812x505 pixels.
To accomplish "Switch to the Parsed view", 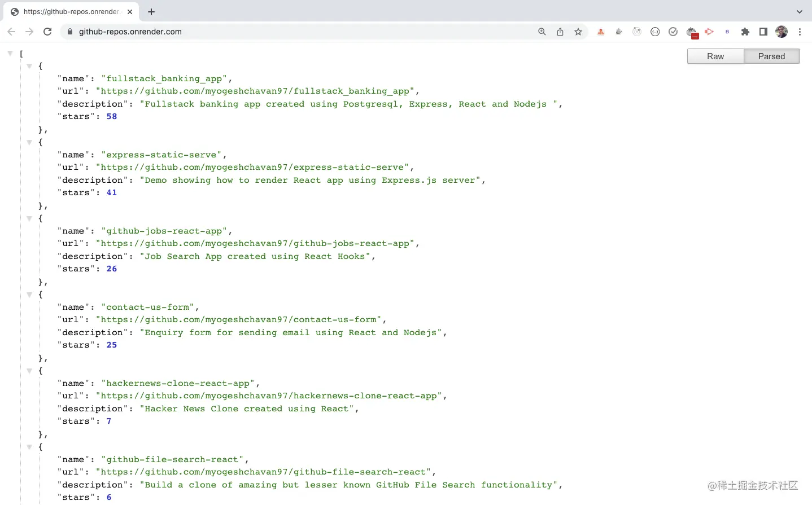I will pos(772,56).
